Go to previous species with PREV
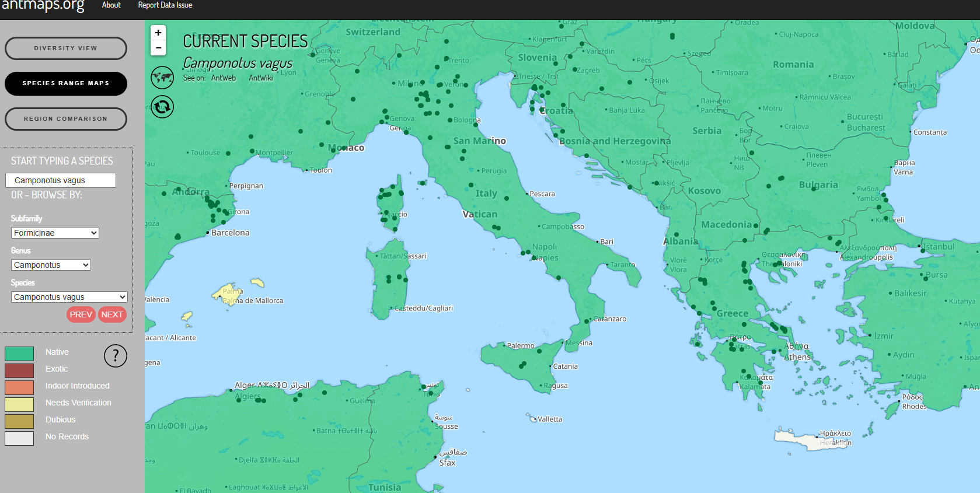The image size is (980, 493). click(81, 314)
